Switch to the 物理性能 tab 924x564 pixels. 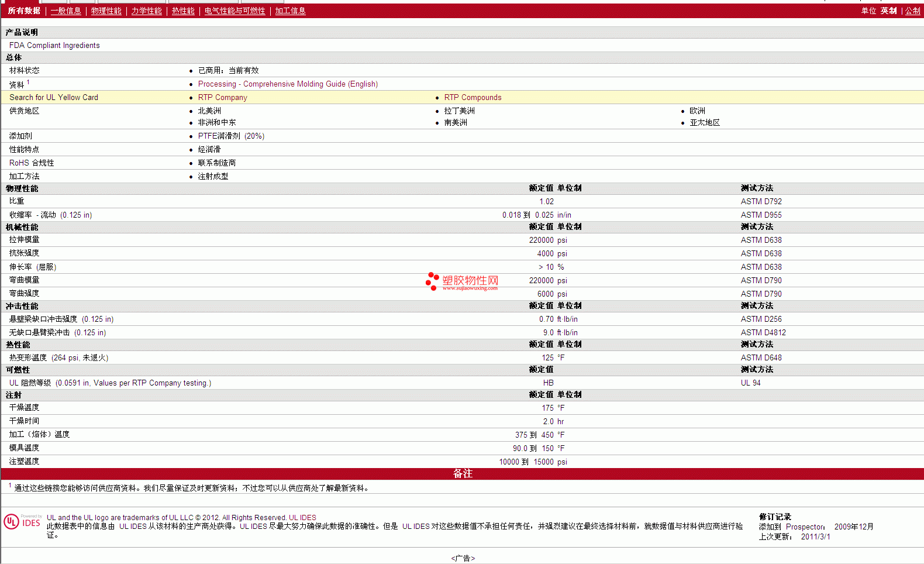click(x=106, y=11)
